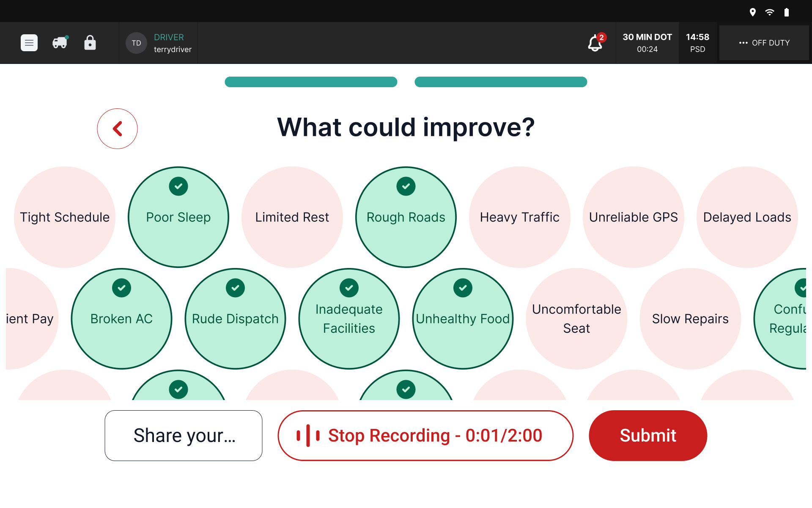Open notifications bell with badge
The width and height of the screenshot is (812, 508).
(x=595, y=43)
